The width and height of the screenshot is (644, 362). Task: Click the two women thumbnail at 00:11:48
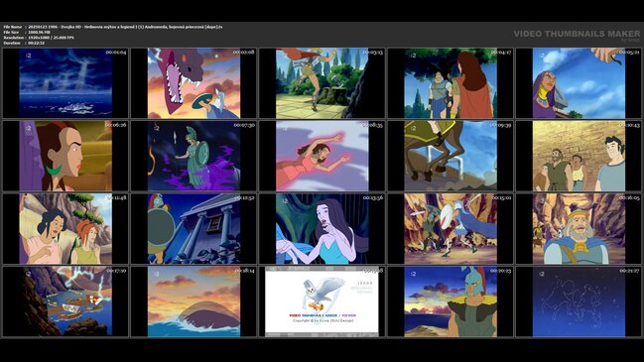[65, 229]
